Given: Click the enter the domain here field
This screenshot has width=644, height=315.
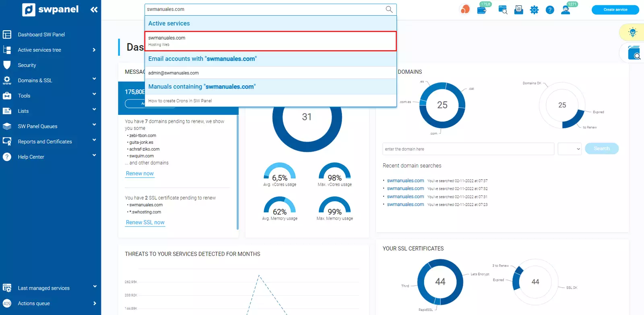Looking at the screenshot, I should click(468, 149).
